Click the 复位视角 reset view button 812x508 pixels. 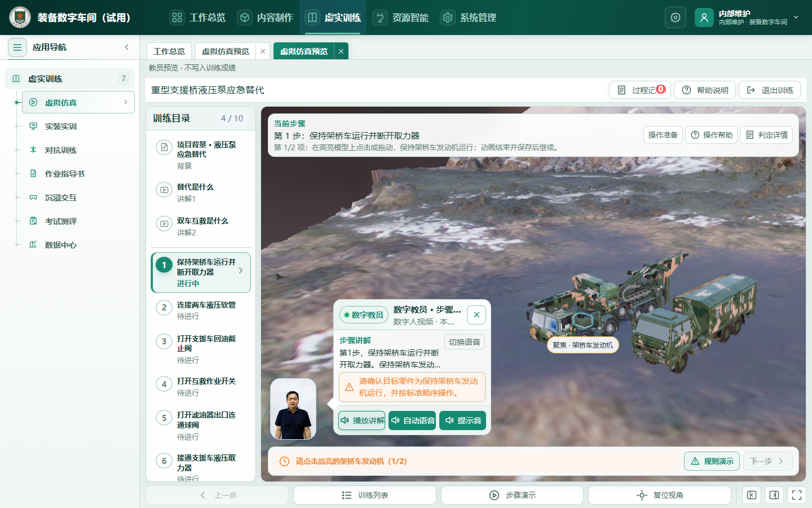tap(660, 495)
